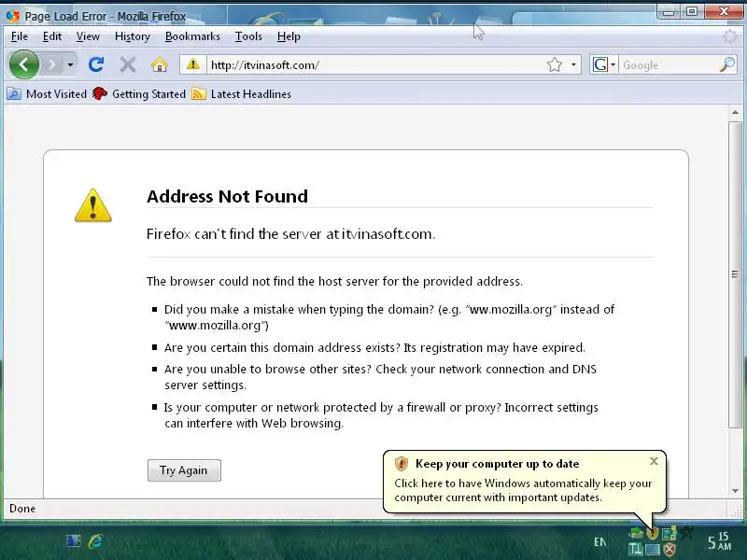This screenshot has height=560, width=747.
Task: Open the Most Visited bookmarks folder
Action: pos(47,94)
